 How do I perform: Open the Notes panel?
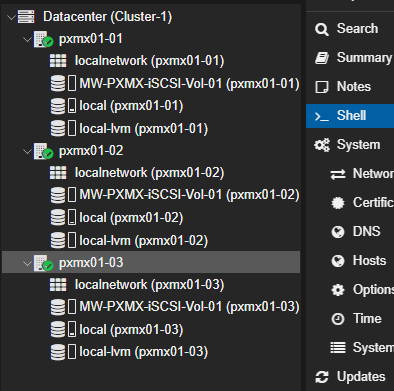click(x=350, y=87)
